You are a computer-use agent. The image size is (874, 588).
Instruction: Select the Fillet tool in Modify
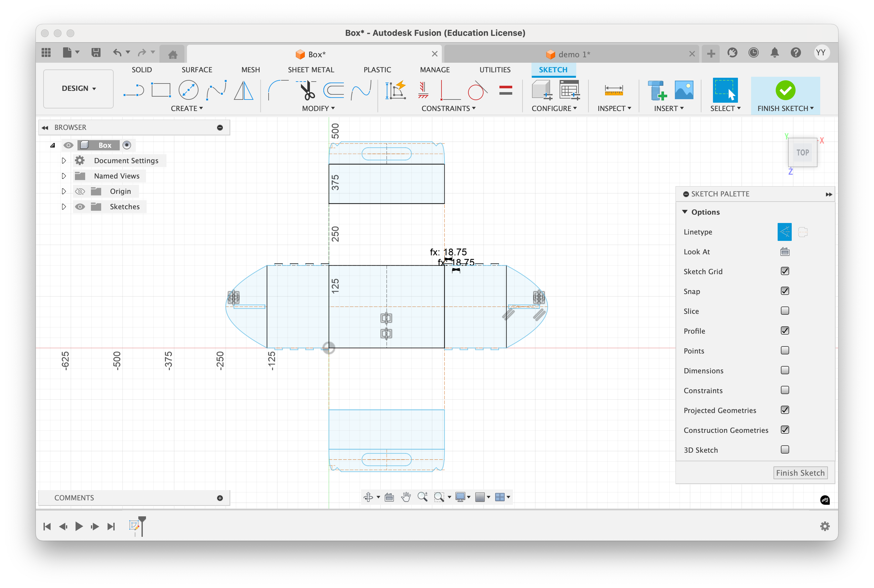[278, 90]
